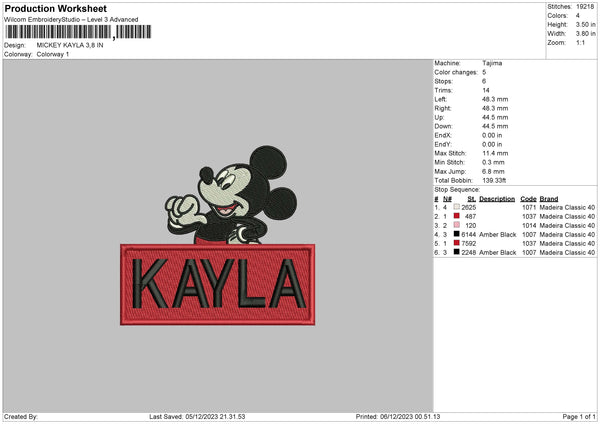The width and height of the screenshot is (600, 424).
Task: Click 'Madeira Classic 40' in stop row 5
Action: [567, 243]
